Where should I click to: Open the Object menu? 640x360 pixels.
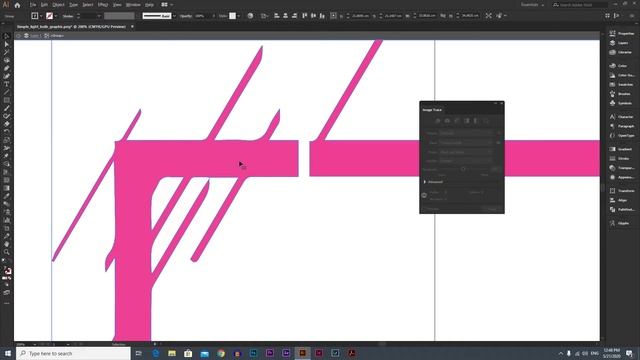(x=58, y=5)
